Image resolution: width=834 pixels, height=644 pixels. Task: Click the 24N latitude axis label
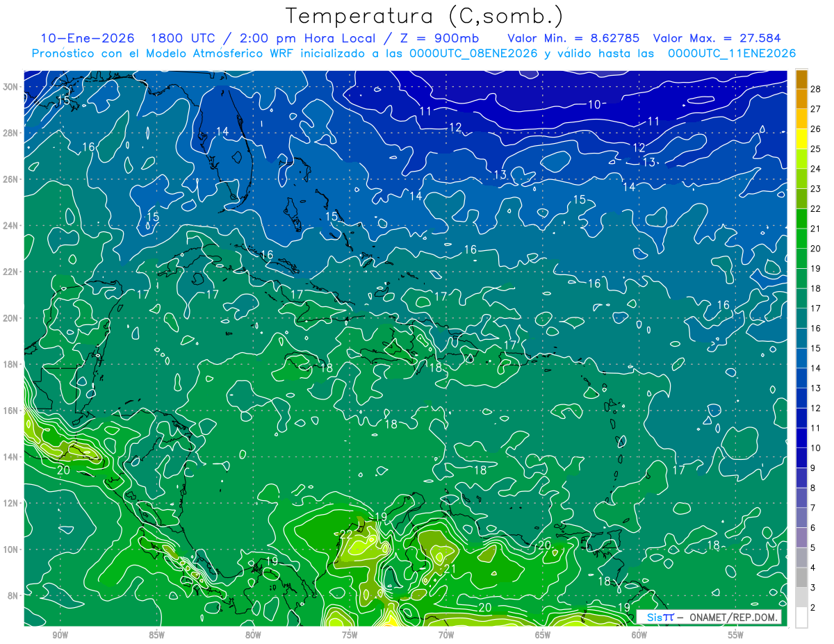click(x=12, y=226)
